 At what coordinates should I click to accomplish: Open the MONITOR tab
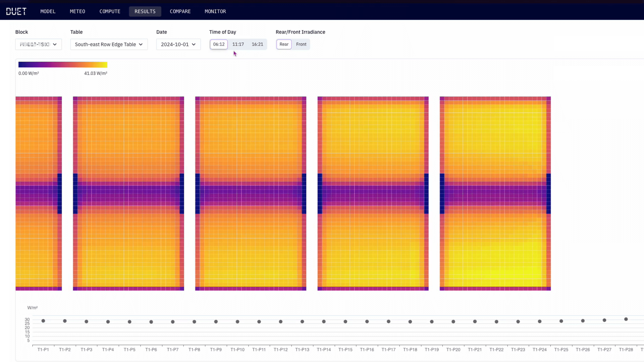click(215, 11)
